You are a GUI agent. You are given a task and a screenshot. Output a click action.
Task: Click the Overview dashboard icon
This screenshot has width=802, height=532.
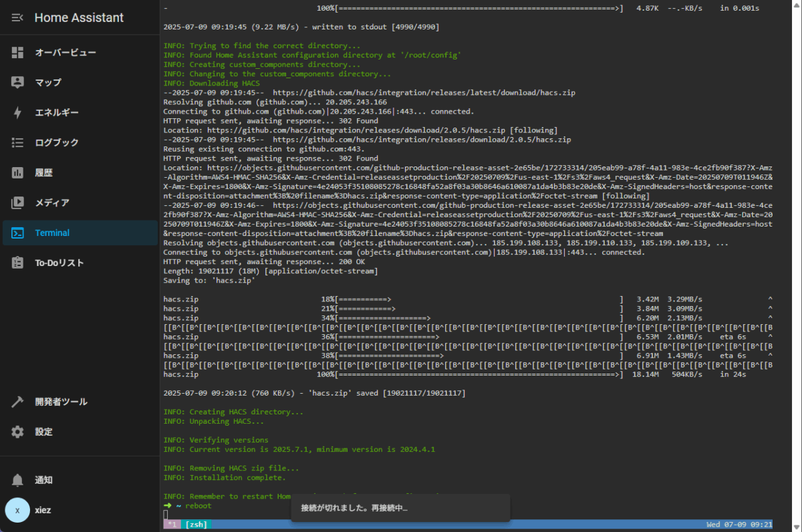point(17,52)
